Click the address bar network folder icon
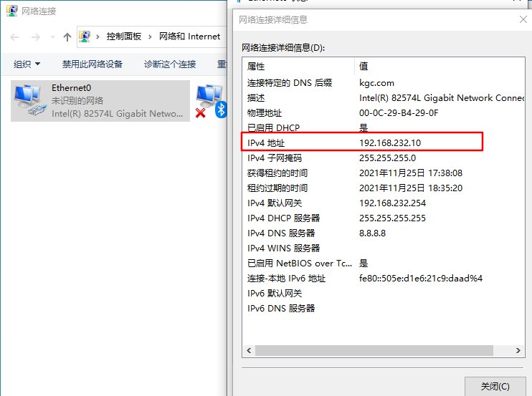The height and width of the screenshot is (396, 532). (85, 37)
